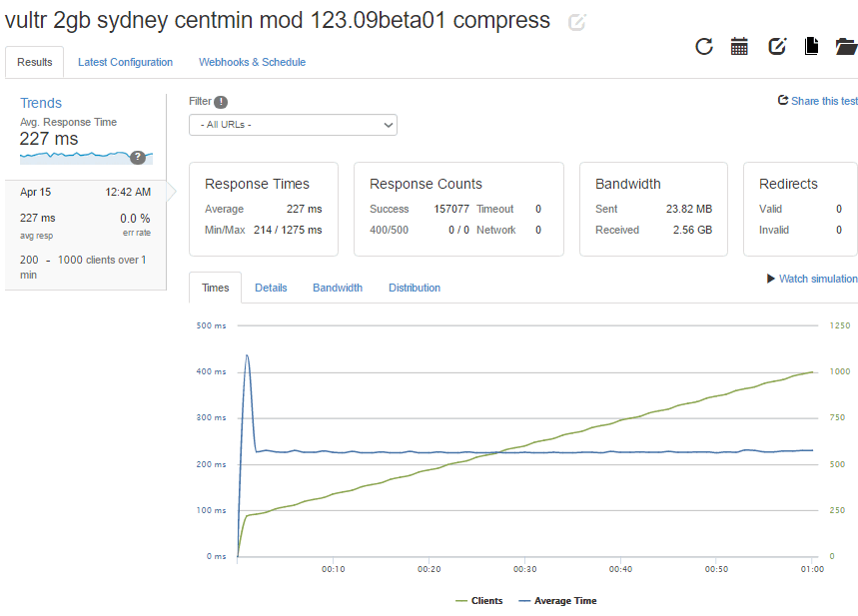
Task: Click the Min/Max value 214 / 1275 ms
Action: (288, 230)
